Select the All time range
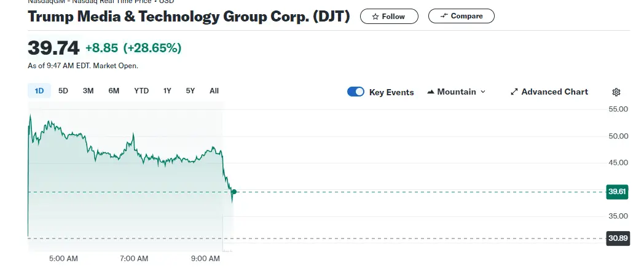This screenshot has height=271, width=644. click(x=214, y=91)
